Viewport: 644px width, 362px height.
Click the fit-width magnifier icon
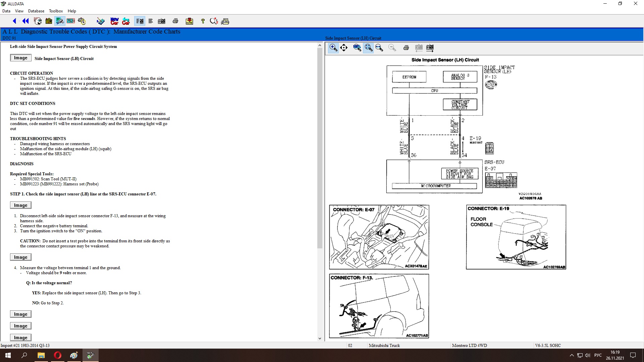[x=379, y=48]
